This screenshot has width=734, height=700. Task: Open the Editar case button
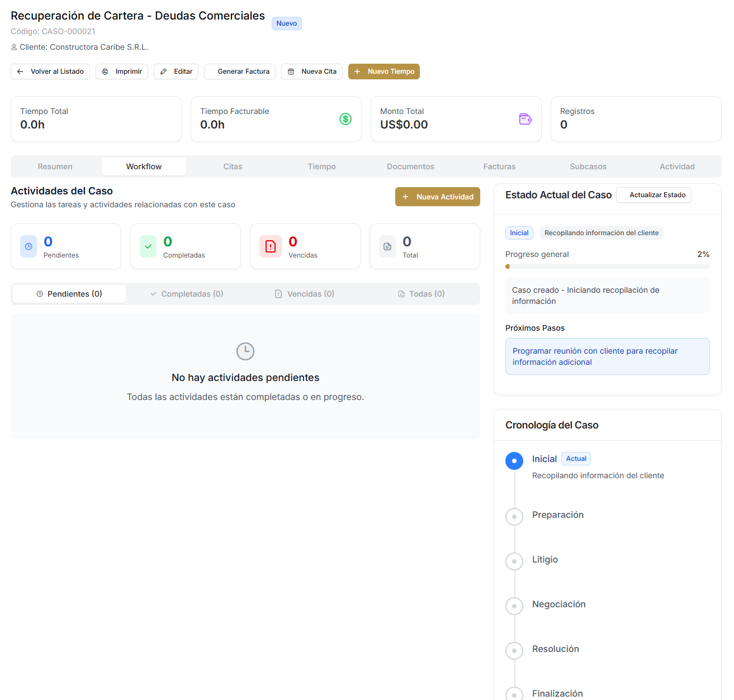pos(176,72)
